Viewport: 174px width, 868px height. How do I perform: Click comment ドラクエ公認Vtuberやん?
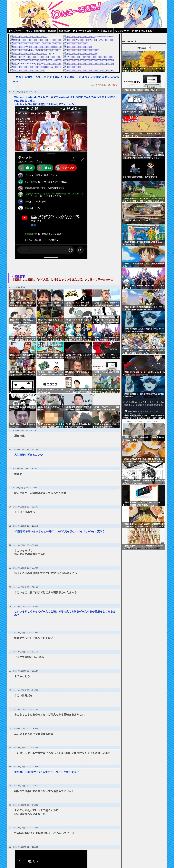tap(29, 657)
